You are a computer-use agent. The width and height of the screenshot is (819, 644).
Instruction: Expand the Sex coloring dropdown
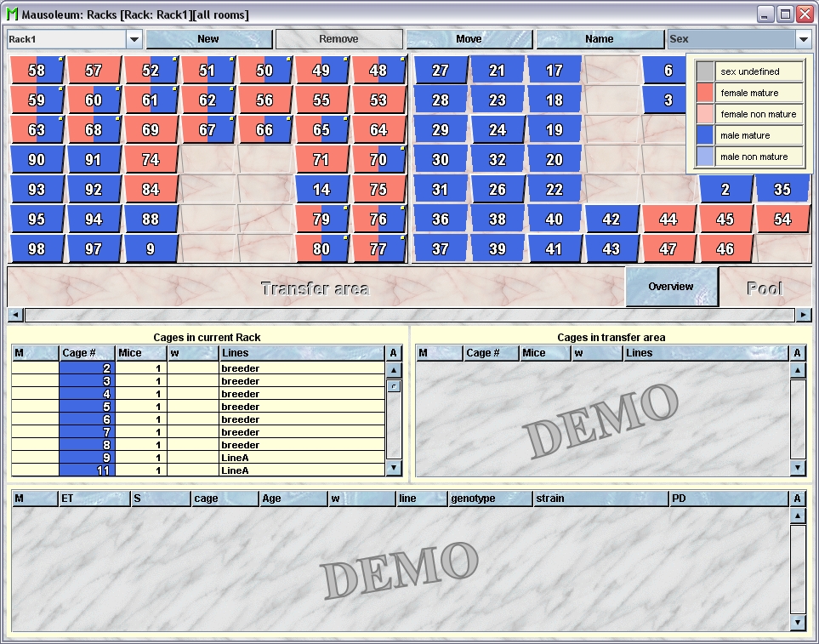pos(803,39)
